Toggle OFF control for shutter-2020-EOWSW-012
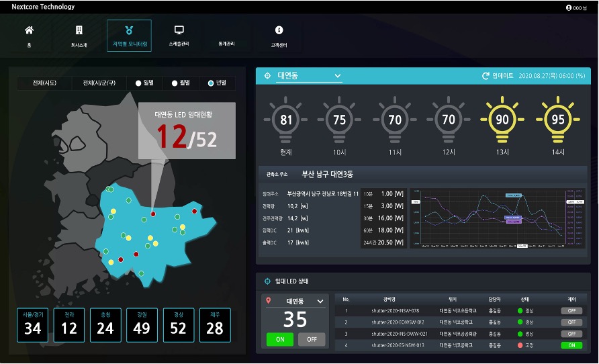The image size is (599, 364). tap(571, 322)
